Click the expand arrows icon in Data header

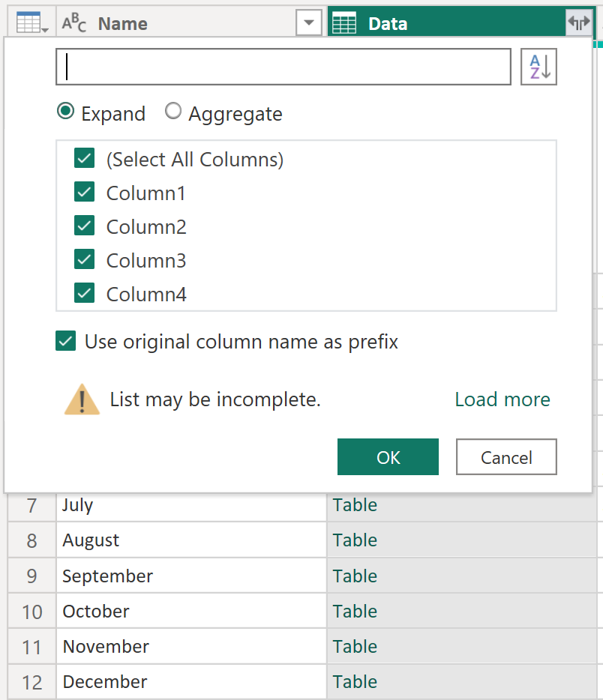578,23
